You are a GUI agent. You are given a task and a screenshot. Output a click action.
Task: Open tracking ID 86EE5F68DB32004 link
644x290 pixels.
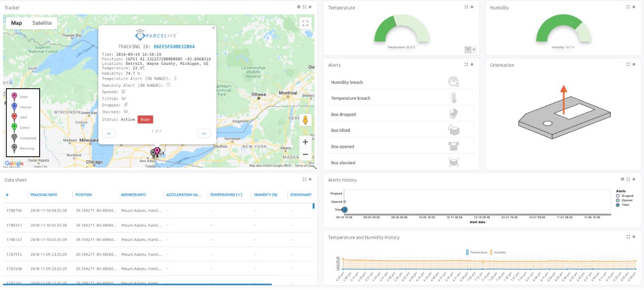pos(174,47)
